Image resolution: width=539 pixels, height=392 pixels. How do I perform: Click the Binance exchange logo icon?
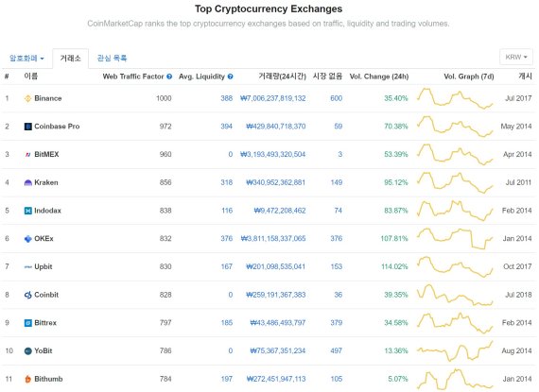27,98
